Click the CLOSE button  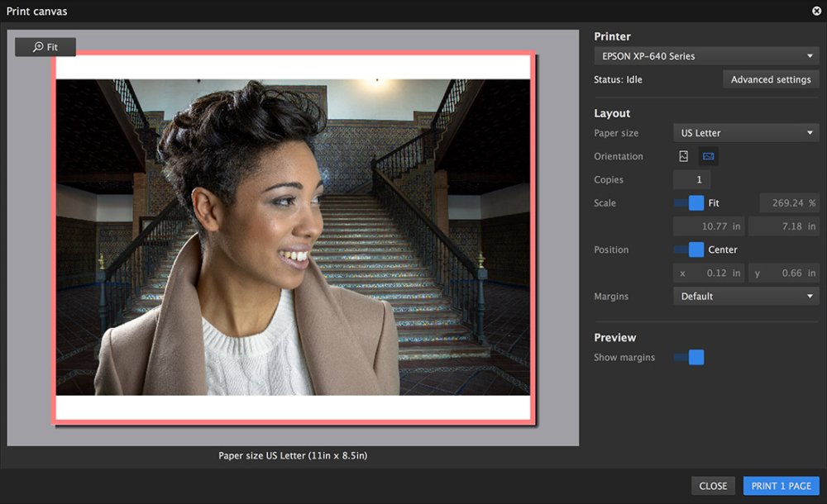tap(713, 486)
